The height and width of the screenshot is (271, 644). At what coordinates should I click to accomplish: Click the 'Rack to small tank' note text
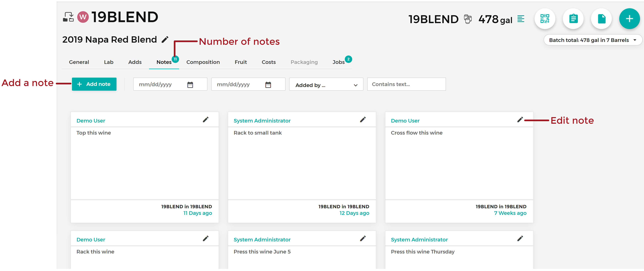click(x=257, y=133)
